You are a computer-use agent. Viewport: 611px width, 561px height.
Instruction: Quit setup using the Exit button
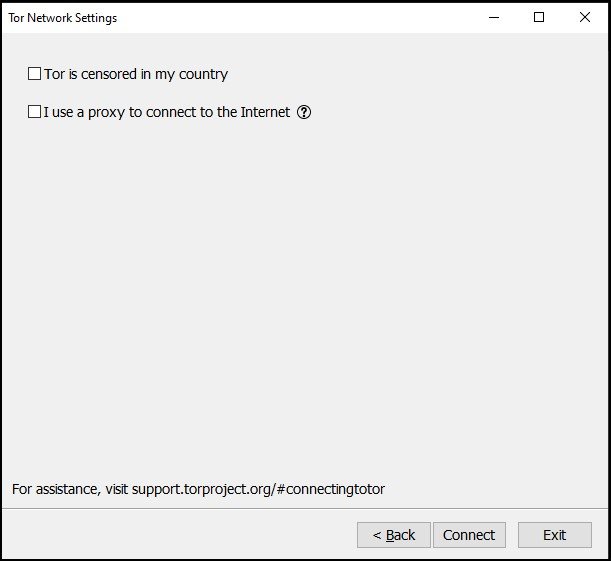(x=554, y=535)
